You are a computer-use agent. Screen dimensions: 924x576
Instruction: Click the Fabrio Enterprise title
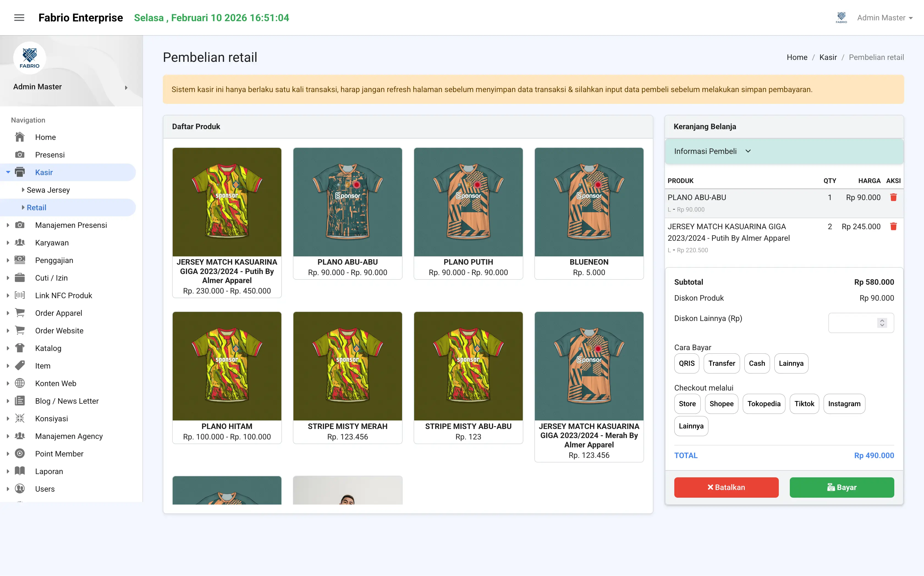[80, 18]
